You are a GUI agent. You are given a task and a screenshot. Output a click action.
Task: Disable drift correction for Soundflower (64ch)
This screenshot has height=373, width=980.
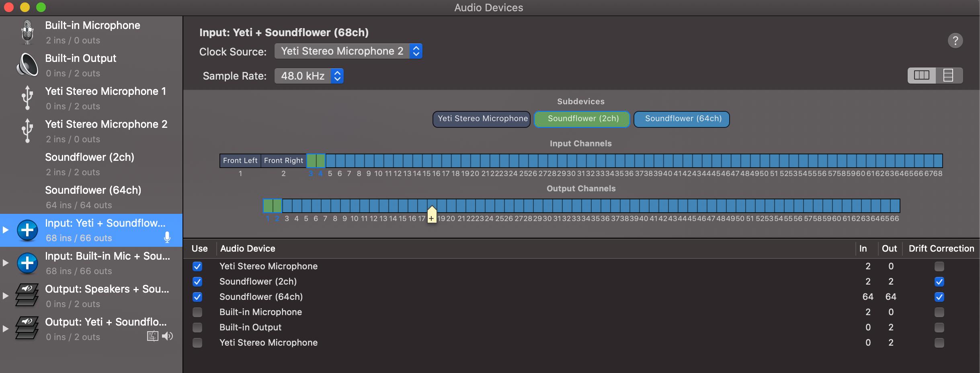pos(939,297)
